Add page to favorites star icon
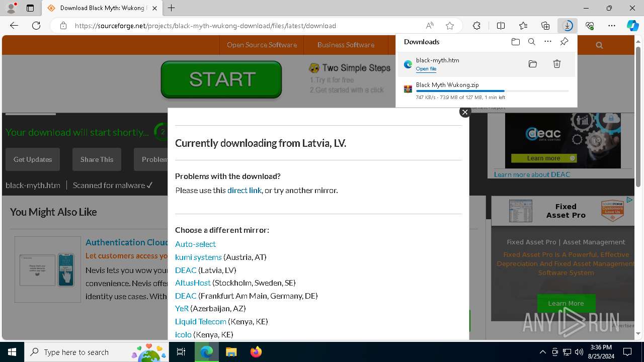The height and width of the screenshot is (362, 644). coord(450,26)
